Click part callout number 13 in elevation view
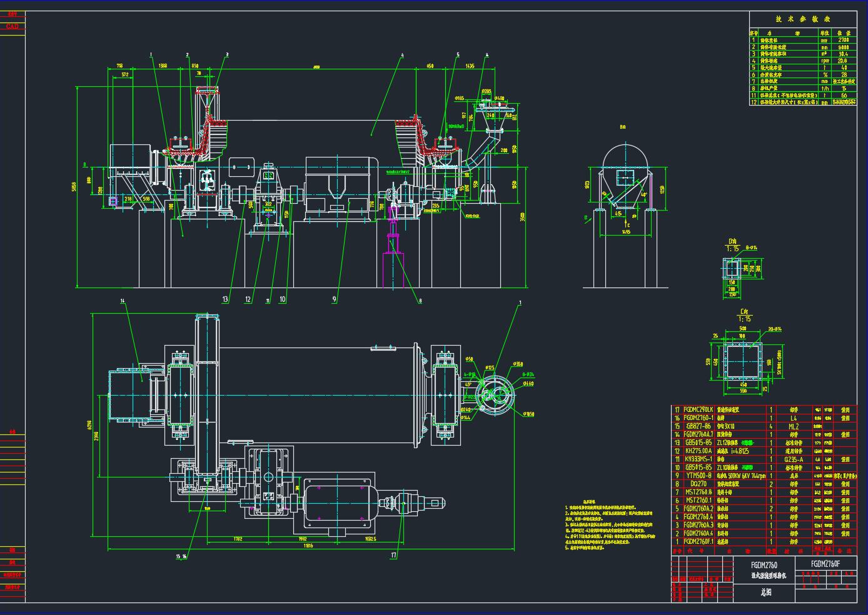The image size is (868, 615). [225, 299]
